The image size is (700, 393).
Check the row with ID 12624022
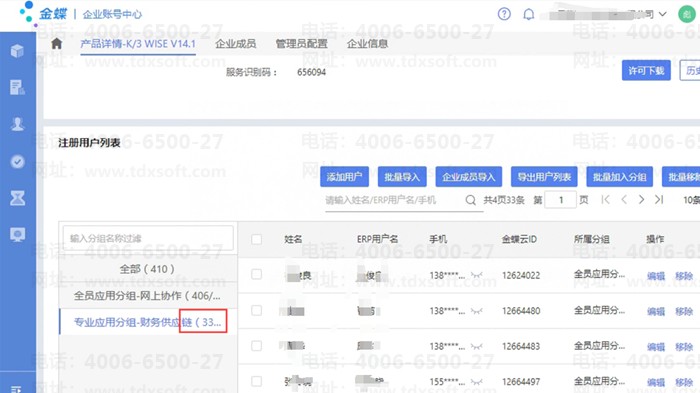256,274
